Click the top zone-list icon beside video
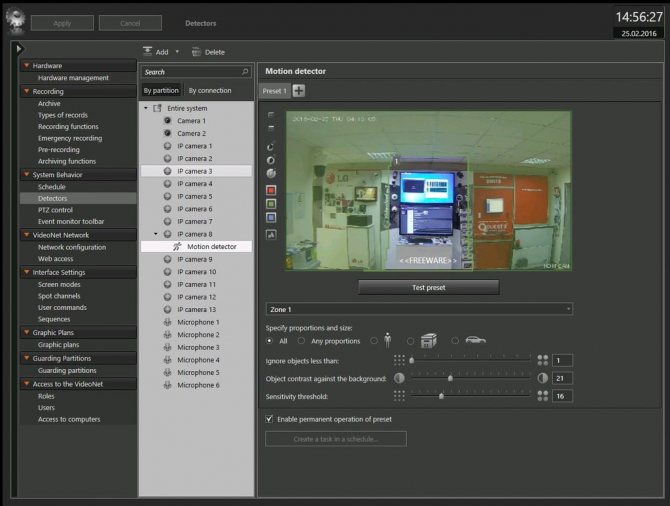670x506 pixels. (271, 115)
